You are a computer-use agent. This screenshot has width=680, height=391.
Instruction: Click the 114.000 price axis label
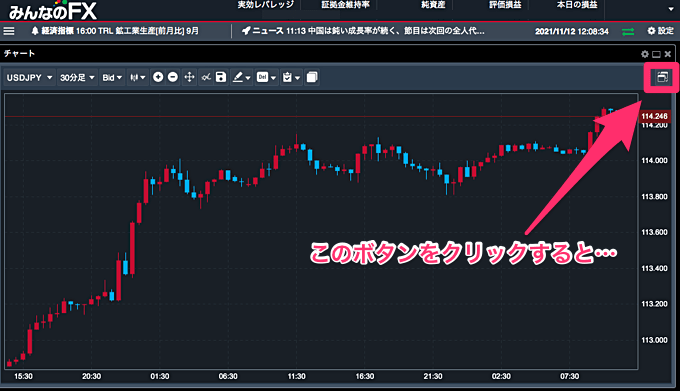(654, 160)
